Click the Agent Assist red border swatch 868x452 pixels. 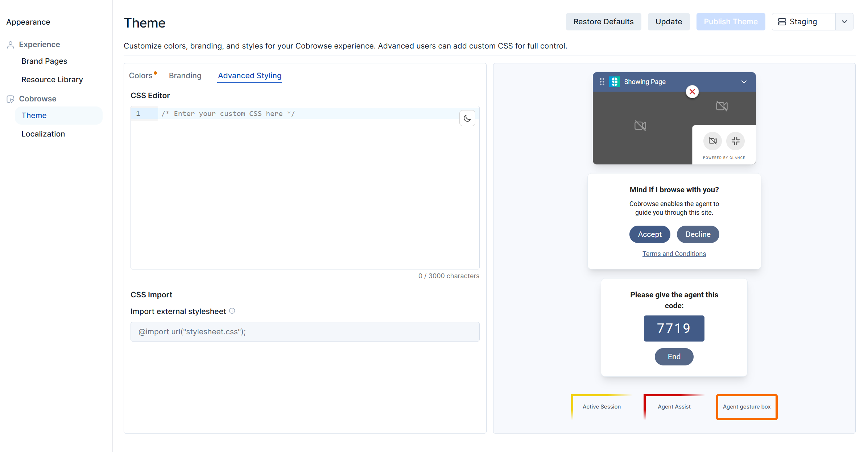click(x=674, y=407)
